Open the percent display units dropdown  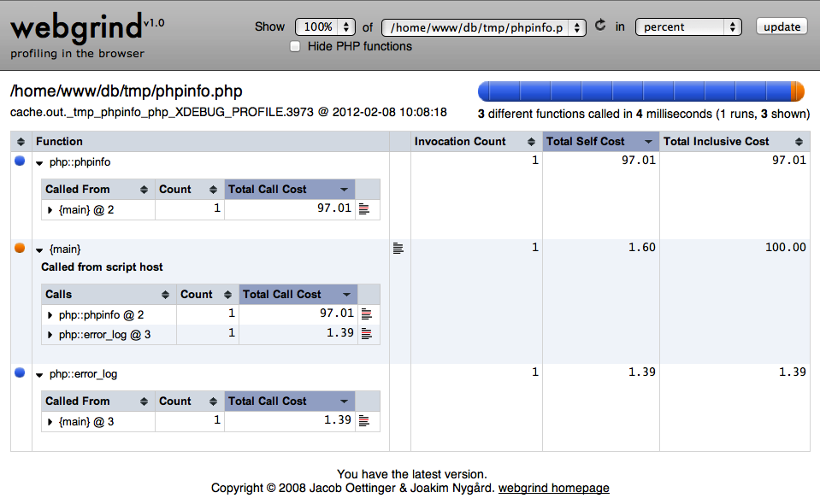point(687,26)
